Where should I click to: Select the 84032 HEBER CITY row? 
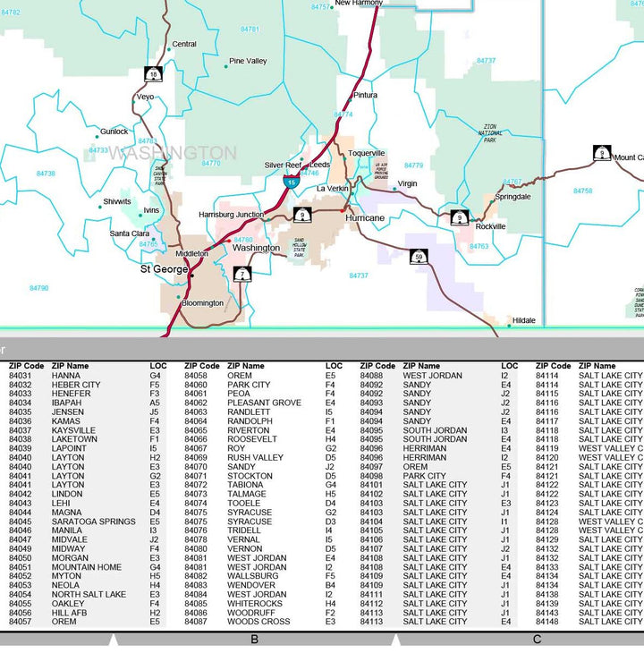[85, 385]
